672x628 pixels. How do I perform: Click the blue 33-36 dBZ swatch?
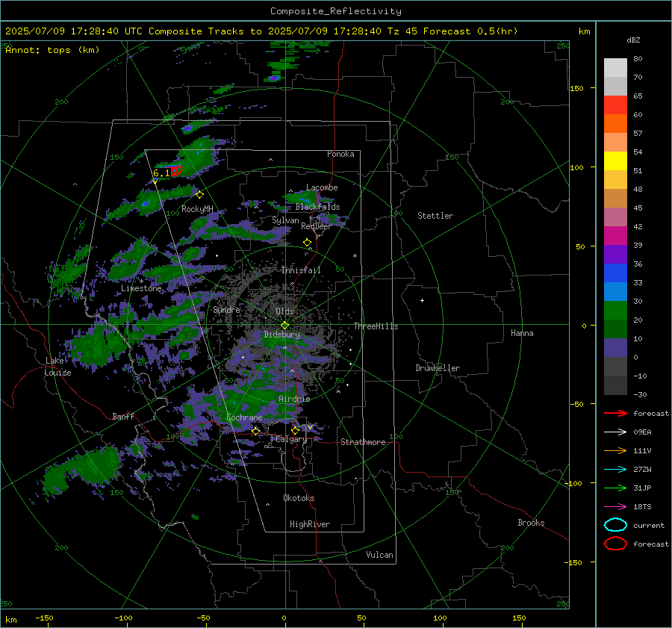(x=615, y=273)
